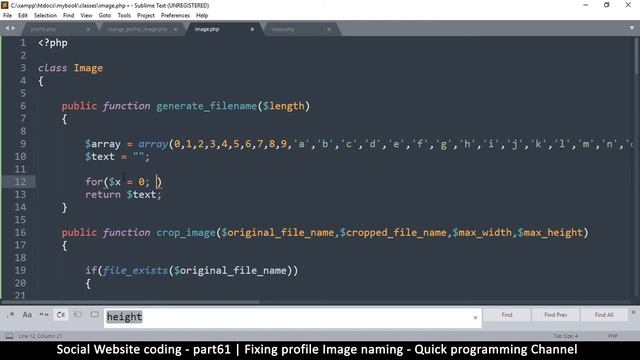Screen dimensions: 640x360
Task: Open the Find menu
Action: (x=69, y=16)
